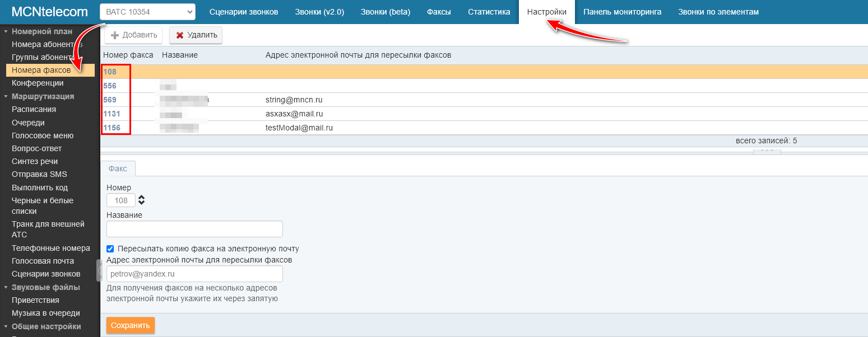Collapse the Звуковые файлы section
The image size is (868, 337).
(45, 287)
